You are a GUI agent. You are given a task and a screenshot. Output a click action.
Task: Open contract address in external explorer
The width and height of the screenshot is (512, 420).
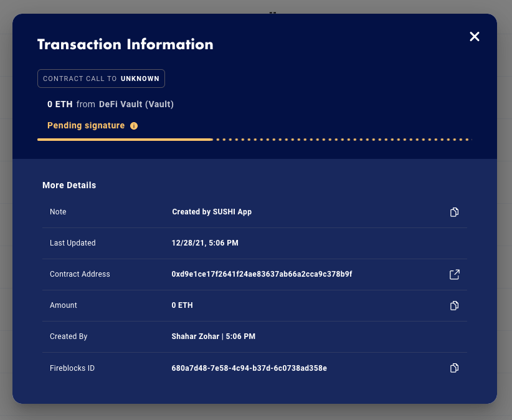point(454,274)
